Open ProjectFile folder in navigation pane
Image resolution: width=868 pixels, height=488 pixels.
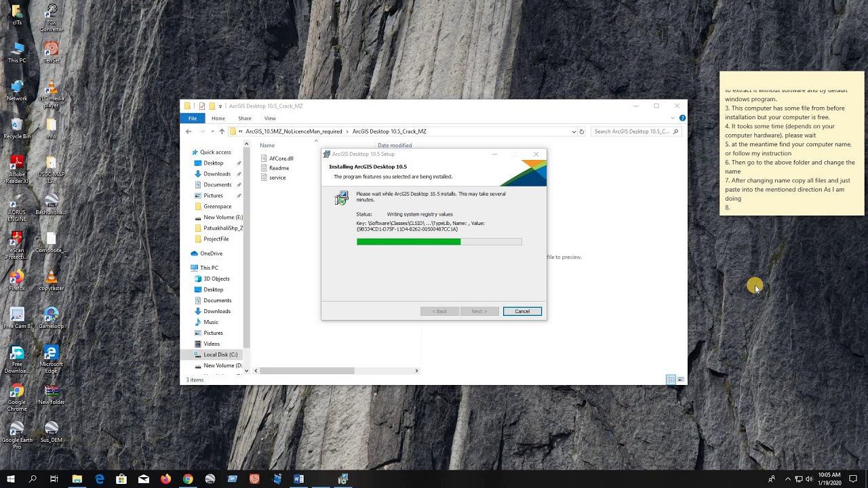click(x=212, y=239)
